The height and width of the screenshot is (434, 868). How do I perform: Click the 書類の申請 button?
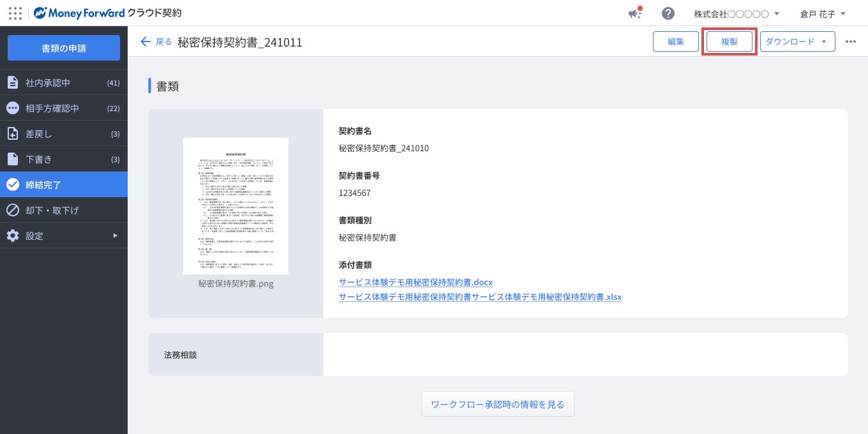tap(64, 48)
